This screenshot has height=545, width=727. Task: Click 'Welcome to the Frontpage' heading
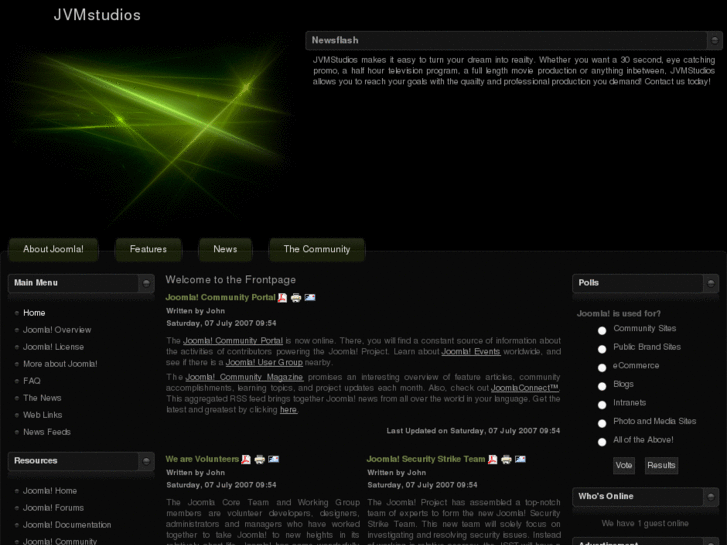point(230,280)
